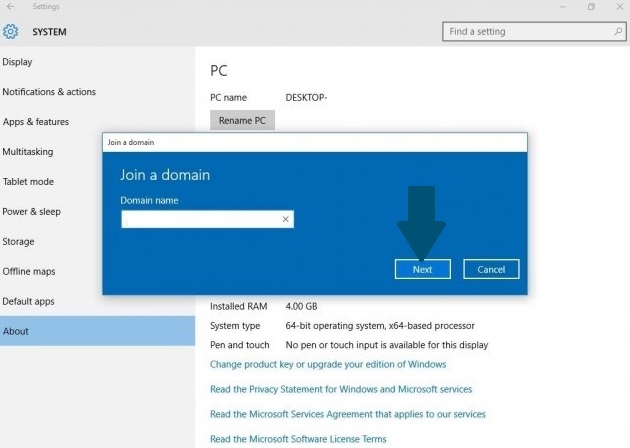The width and height of the screenshot is (630, 448).
Task: Click the search magnifier icon
Action: (x=618, y=31)
